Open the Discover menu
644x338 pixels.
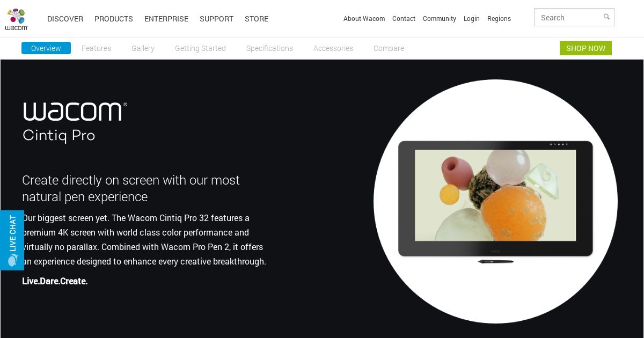[65, 19]
